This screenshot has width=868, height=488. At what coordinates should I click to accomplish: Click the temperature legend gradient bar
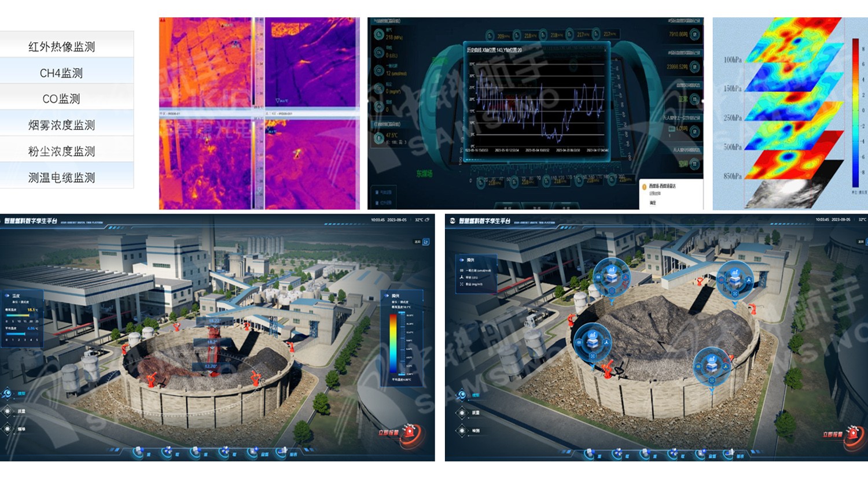(393, 343)
